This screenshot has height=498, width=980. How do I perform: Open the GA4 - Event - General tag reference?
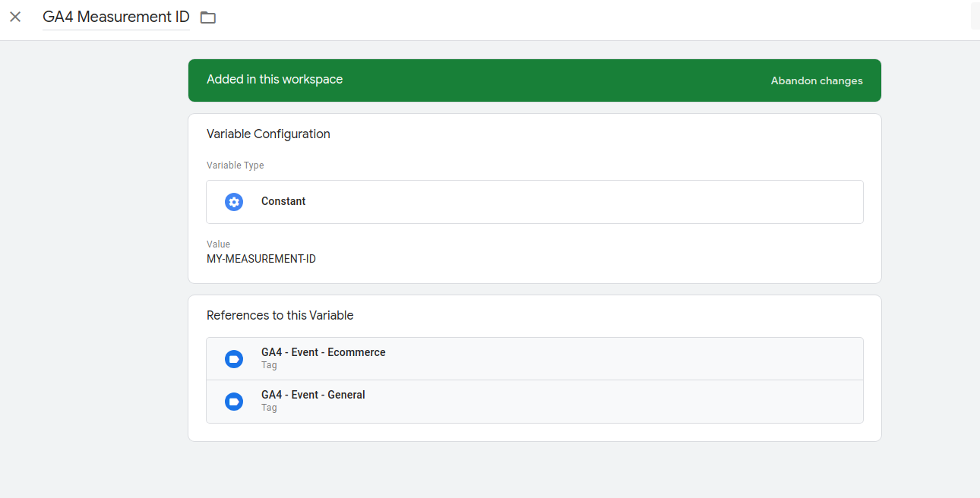click(313, 395)
